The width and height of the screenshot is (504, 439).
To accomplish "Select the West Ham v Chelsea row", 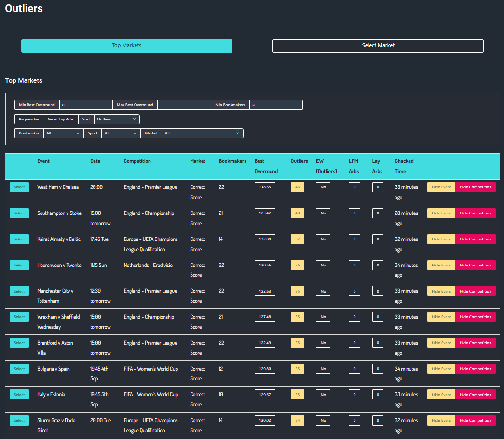I will tap(19, 187).
